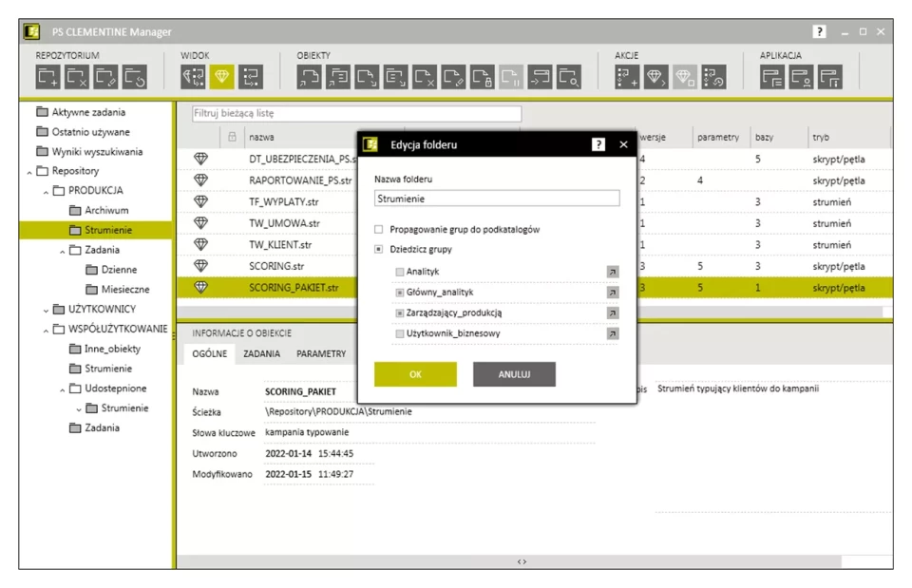Toggle the Dziedzicz grupy checkbox

379,249
